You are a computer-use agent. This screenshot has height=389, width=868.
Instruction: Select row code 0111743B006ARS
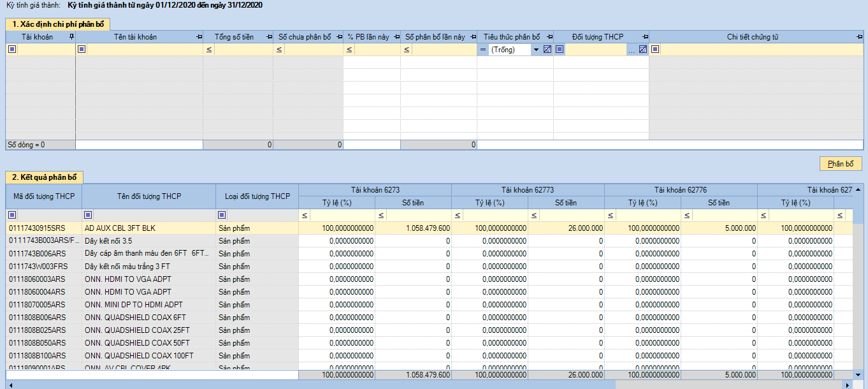(x=44, y=253)
